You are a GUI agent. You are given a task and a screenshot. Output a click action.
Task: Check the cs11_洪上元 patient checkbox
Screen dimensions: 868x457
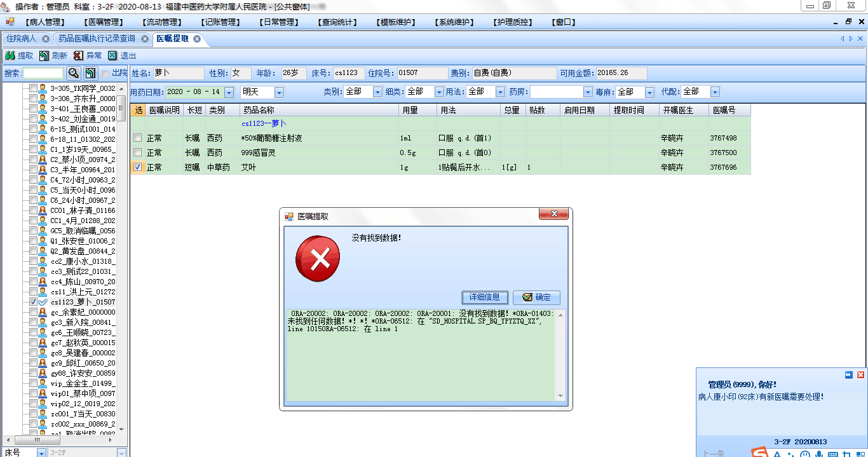pyautogui.click(x=33, y=292)
